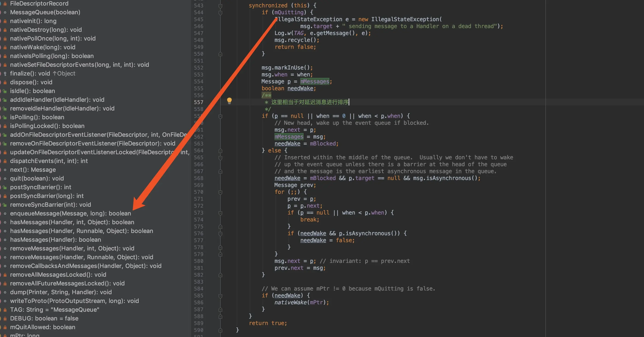Viewport: 644px width, 337px height.
Task: Click line number 557 in the gutter
Action: click(x=199, y=102)
